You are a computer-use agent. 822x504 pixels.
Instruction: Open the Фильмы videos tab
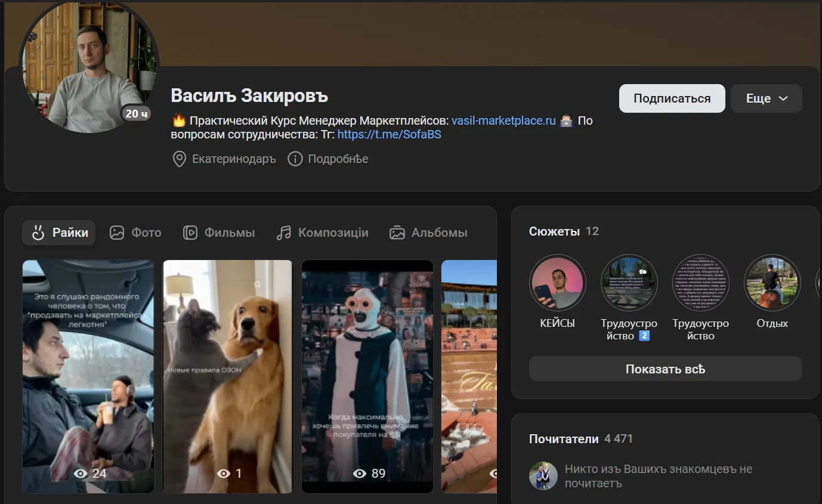tap(219, 233)
